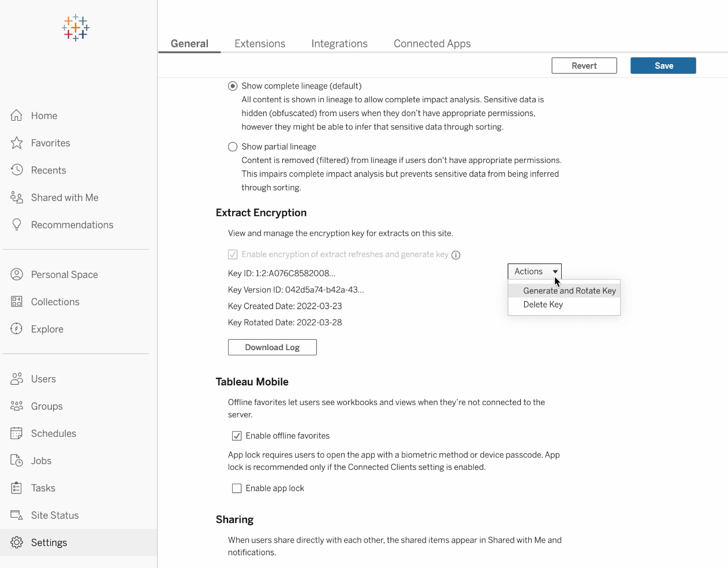728x568 pixels.
Task: Open the Collections page
Action: 55,302
